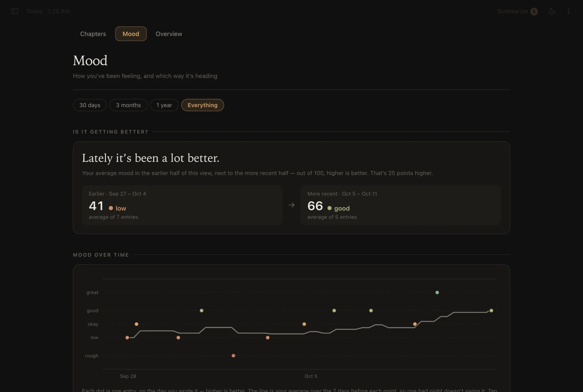583x392 pixels.
Task: Click the '66' recent average value
Action: (x=315, y=206)
